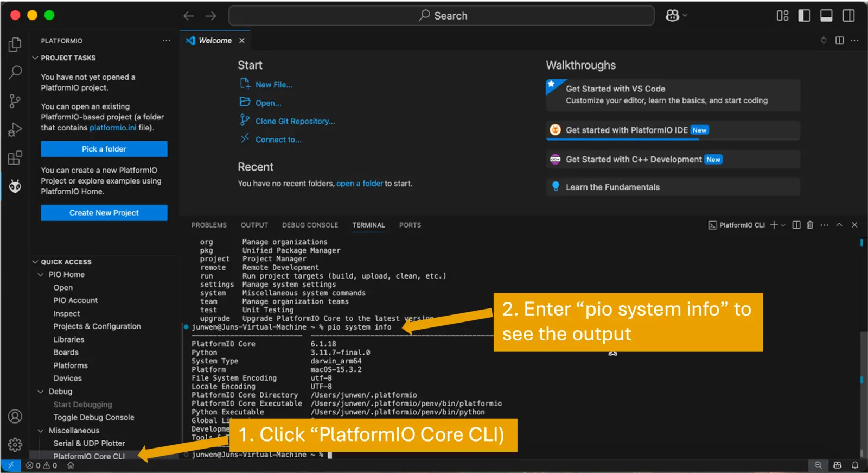Select PlatformIO Core CLI in Quick Access
The image size is (868, 473).
click(x=89, y=456)
